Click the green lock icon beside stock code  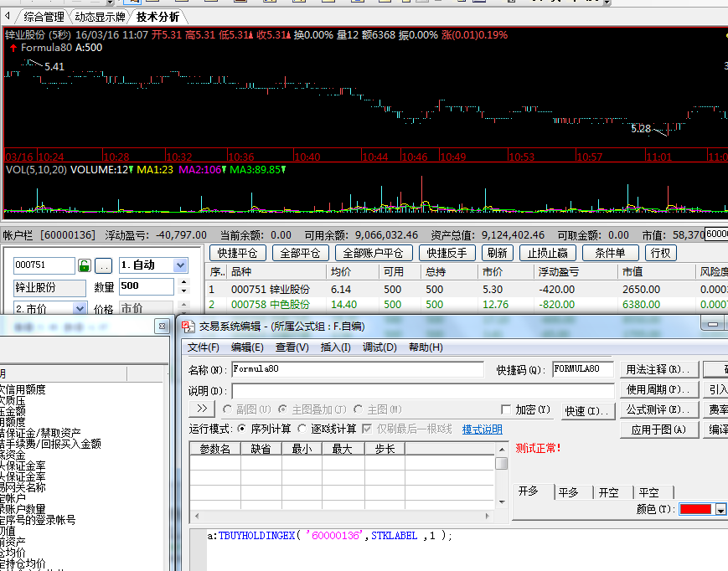(84, 265)
